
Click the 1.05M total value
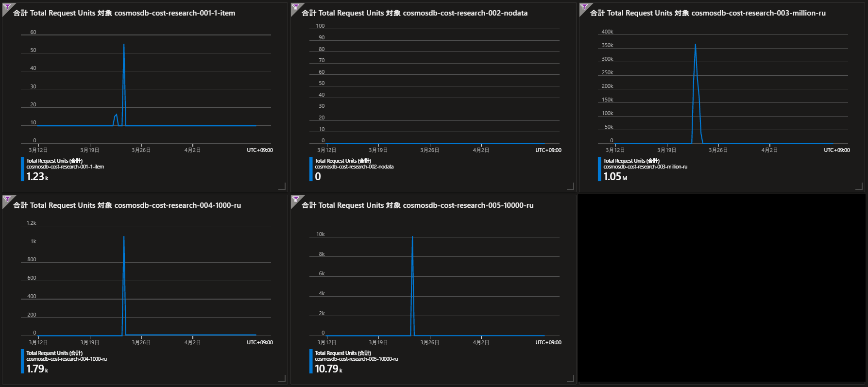click(x=615, y=177)
